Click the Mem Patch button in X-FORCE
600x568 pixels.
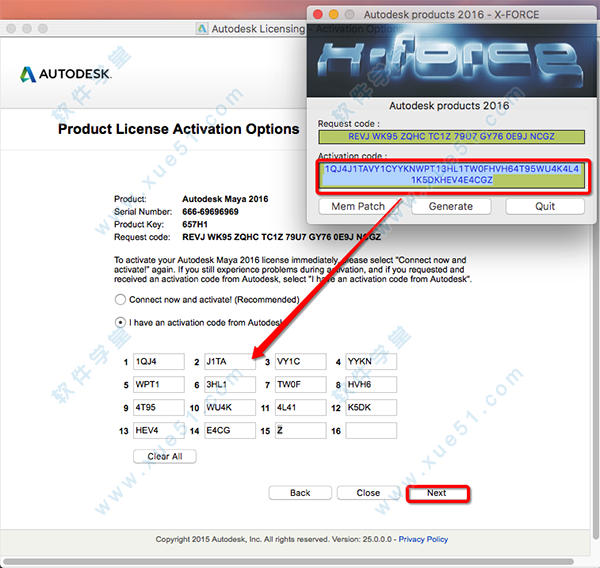[x=358, y=207]
